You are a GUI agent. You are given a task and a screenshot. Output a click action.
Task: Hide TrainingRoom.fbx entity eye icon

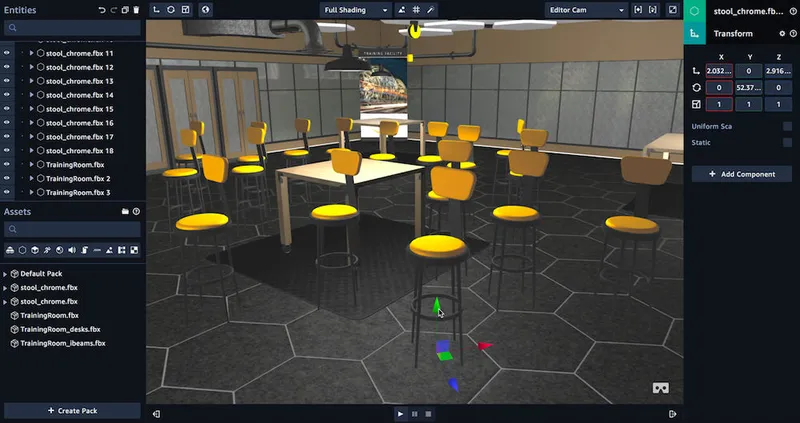pos(7,164)
